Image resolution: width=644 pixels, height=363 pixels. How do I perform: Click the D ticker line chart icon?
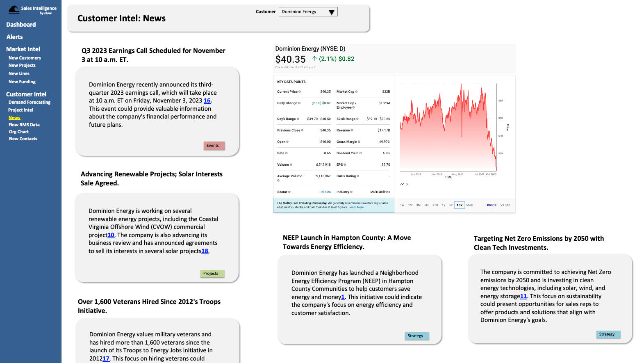pyautogui.click(x=402, y=184)
